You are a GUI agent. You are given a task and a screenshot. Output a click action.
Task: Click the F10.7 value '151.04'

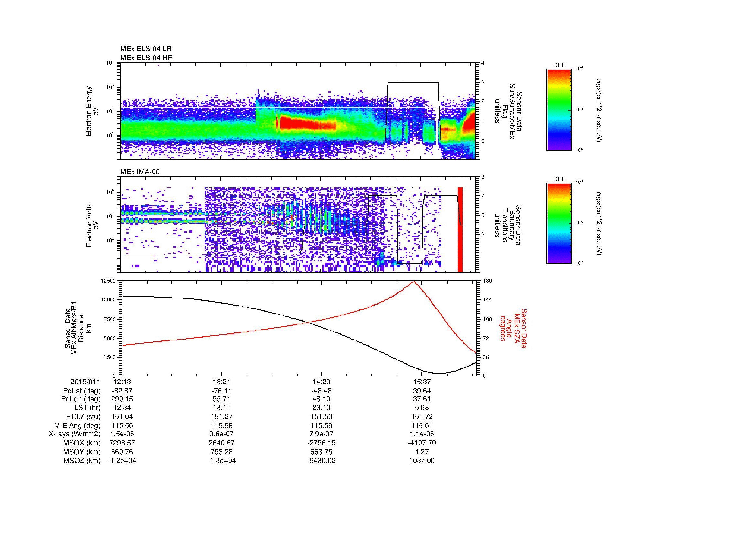(x=122, y=416)
